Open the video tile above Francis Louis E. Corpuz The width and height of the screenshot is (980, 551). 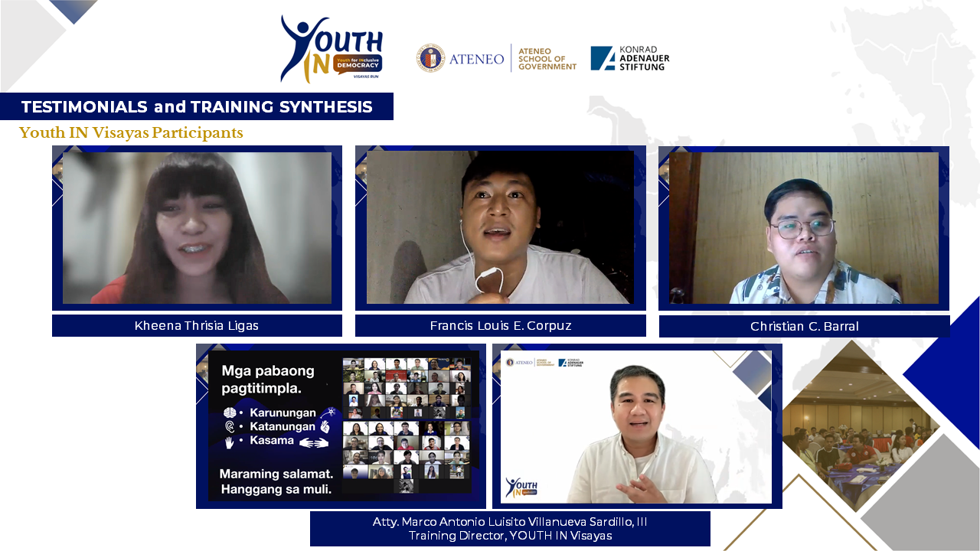click(500, 227)
